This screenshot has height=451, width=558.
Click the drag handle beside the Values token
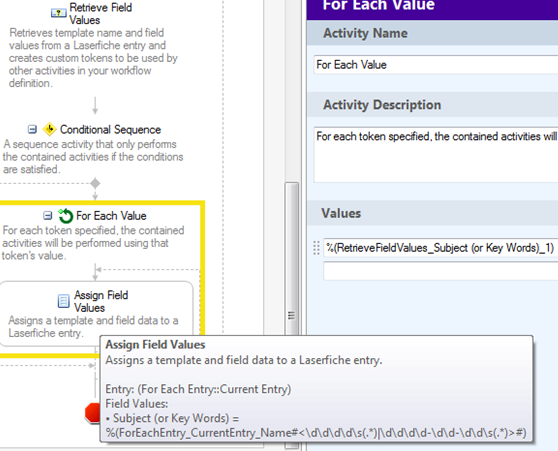[x=316, y=248]
